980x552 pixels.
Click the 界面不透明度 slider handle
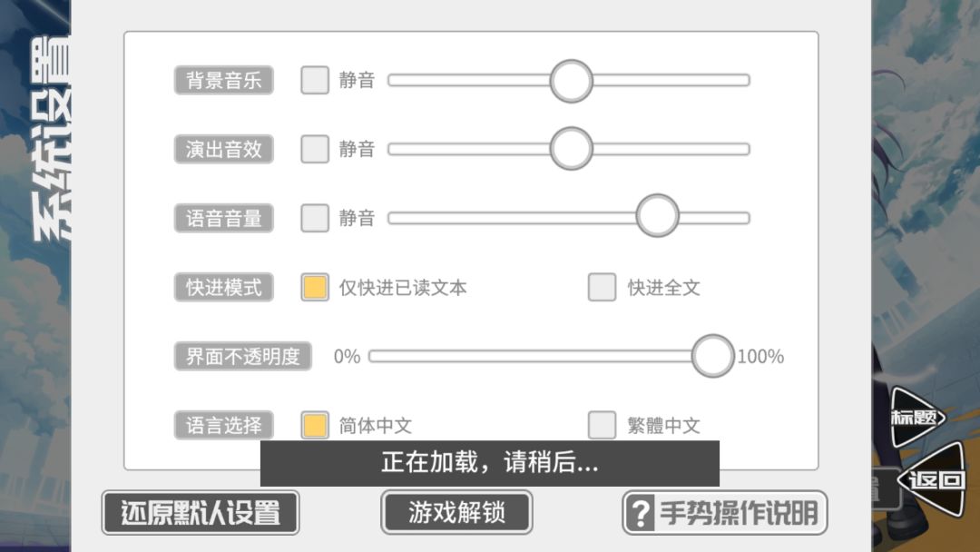pos(712,356)
